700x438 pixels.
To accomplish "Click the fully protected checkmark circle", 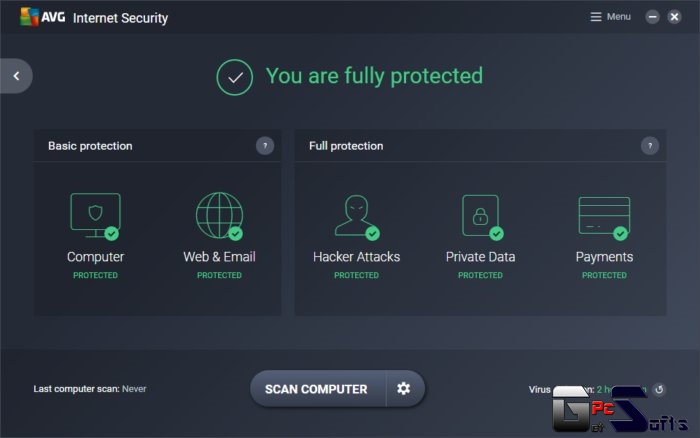I will click(x=234, y=77).
